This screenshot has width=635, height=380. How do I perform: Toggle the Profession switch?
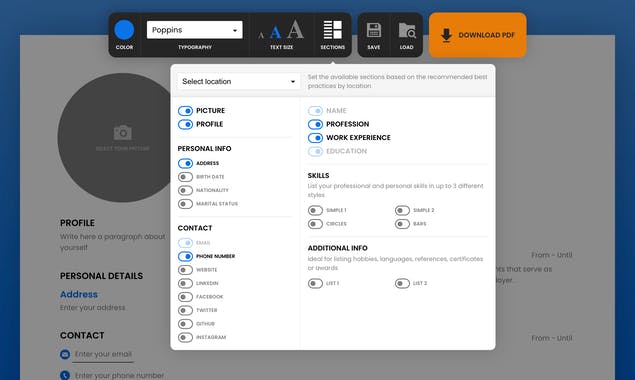315,124
